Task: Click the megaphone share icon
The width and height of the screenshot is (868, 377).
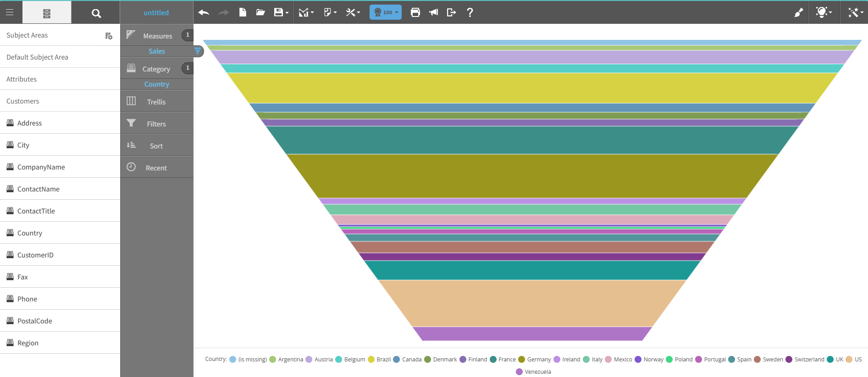Action: (433, 12)
